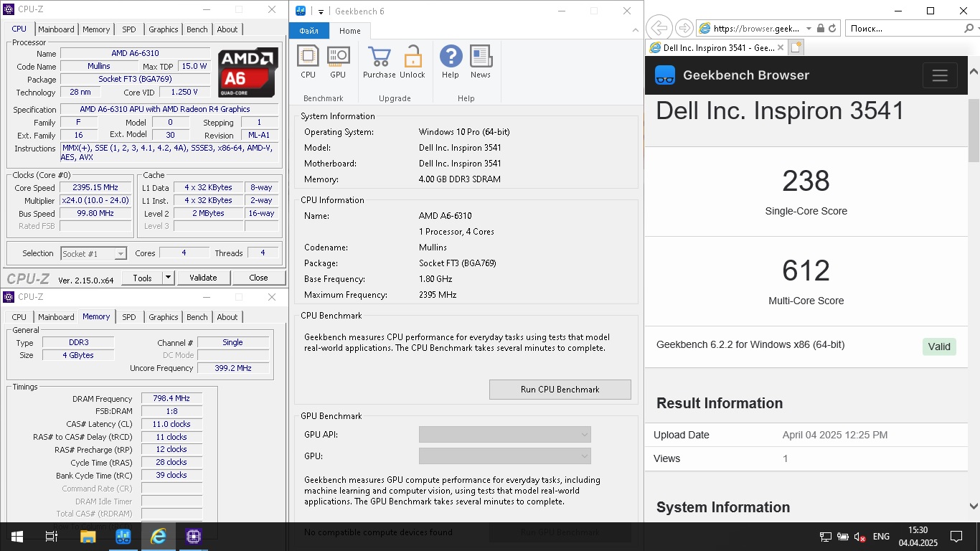Open About tab in lower CPU-Z window
This screenshot has height=551, width=980.
(x=227, y=317)
